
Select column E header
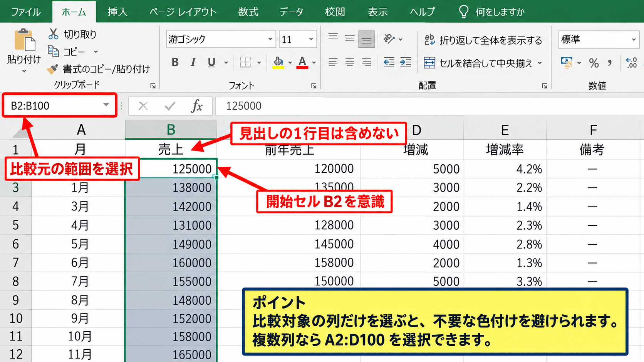tap(505, 130)
